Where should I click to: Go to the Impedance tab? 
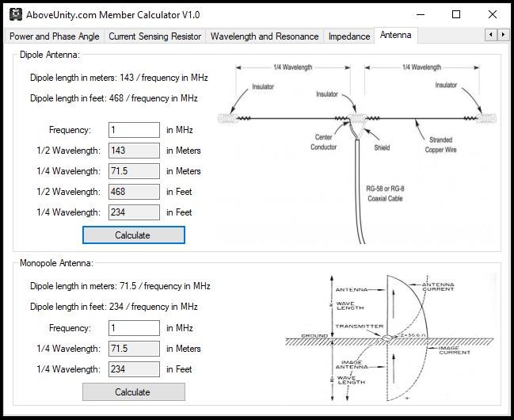349,36
